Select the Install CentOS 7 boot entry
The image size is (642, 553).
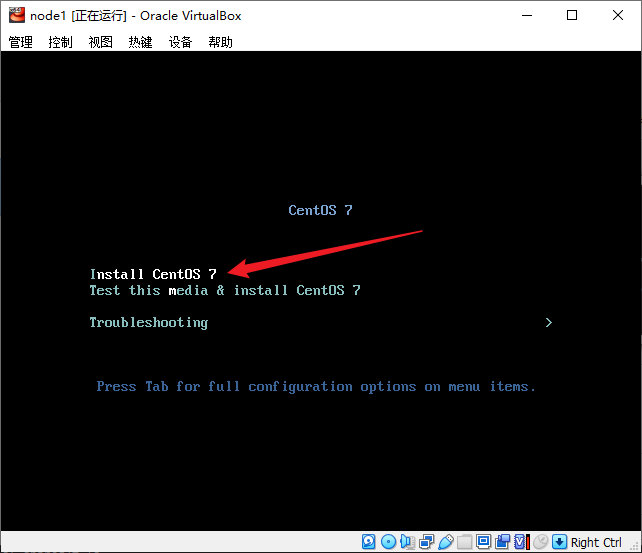tap(153, 274)
